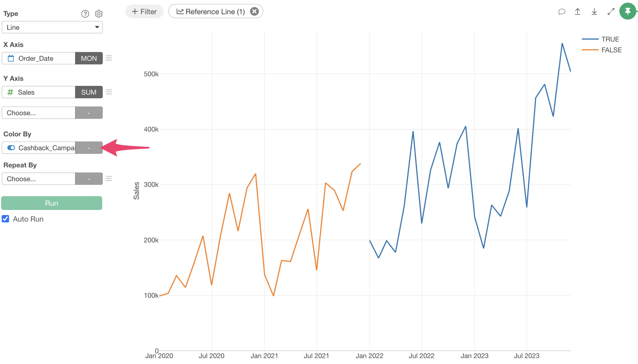This screenshot has width=638, height=364.
Task: Remove the Reference Line filter
Action: point(254,11)
